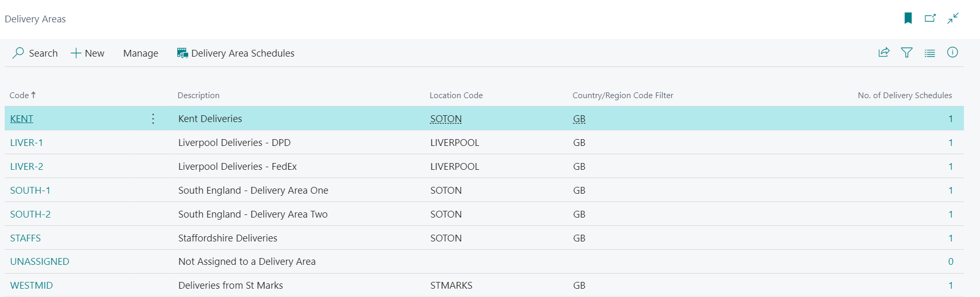Sort by the Code column header
The image size is (980, 297).
coord(20,96)
